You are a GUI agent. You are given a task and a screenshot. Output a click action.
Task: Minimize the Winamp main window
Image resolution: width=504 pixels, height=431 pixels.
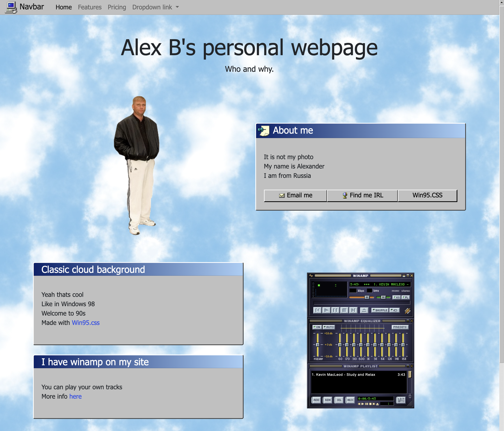pyautogui.click(x=404, y=276)
